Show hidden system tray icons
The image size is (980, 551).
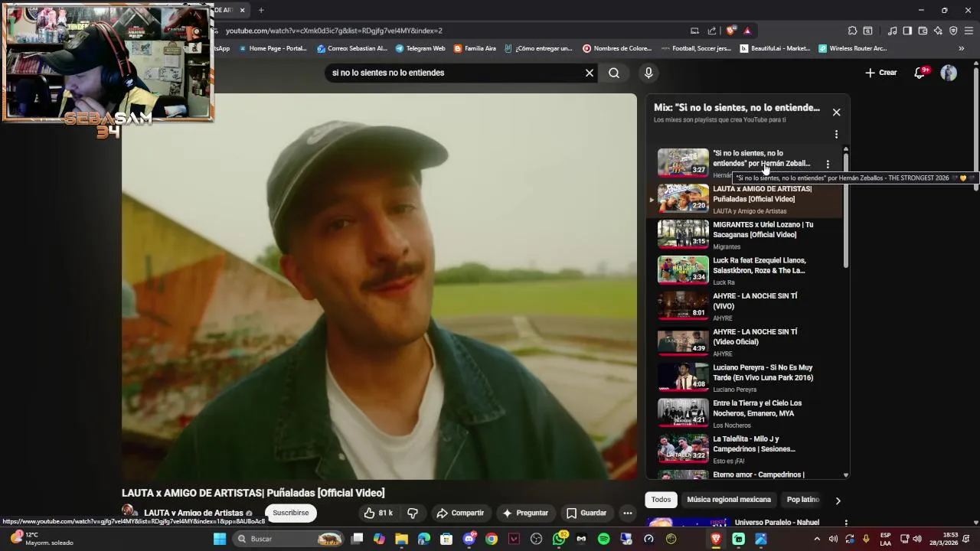(817, 539)
